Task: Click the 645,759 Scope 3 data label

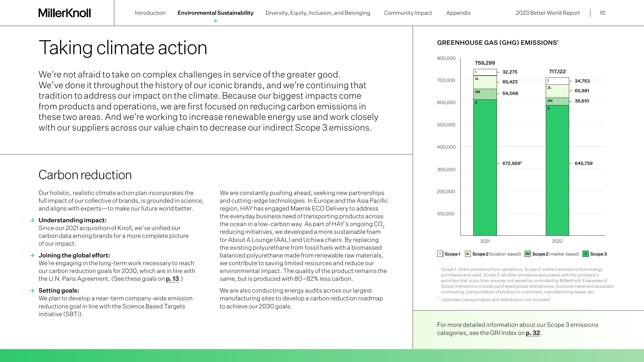Action: pyautogui.click(x=584, y=163)
